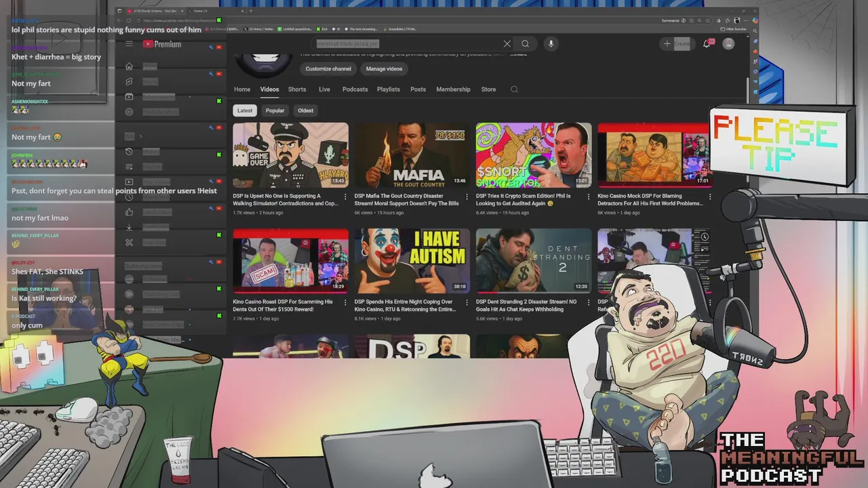
Task: Switch to the Live tab
Action: click(x=324, y=89)
